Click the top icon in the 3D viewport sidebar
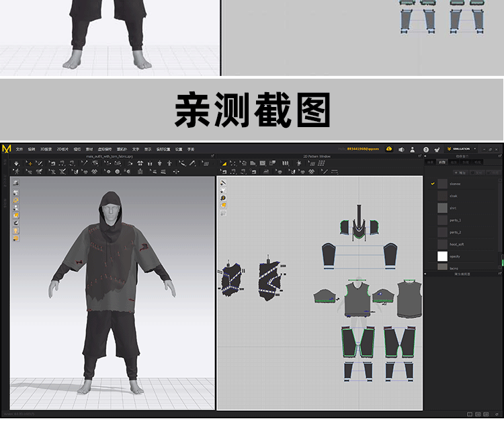Image resolution: width=504 pixels, height=421 pixels. (15, 183)
